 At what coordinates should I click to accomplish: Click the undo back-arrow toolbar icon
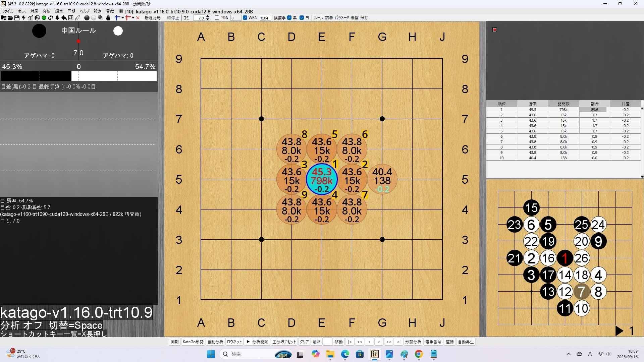click(x=64, y=18)
